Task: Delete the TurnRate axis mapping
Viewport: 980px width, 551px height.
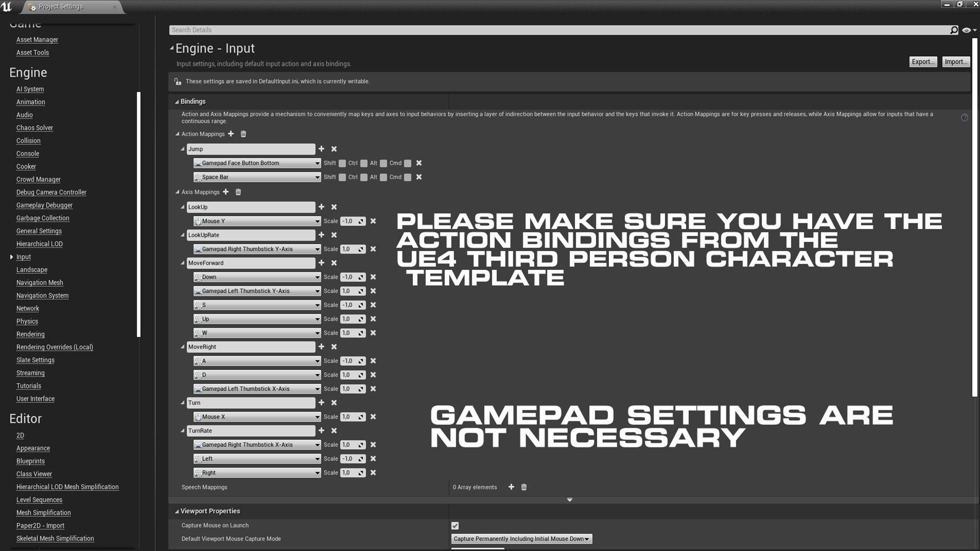Action: [x=334, y=431]
